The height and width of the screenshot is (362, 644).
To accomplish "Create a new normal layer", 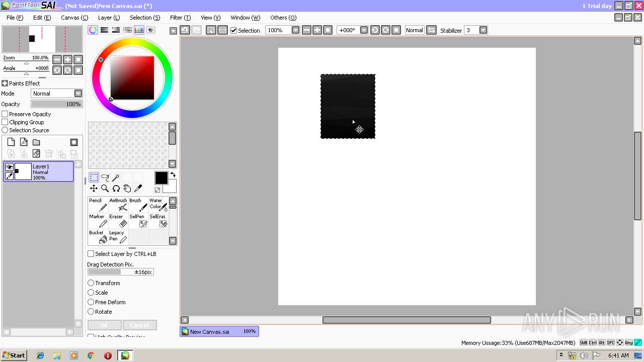I will click(11, 142).
